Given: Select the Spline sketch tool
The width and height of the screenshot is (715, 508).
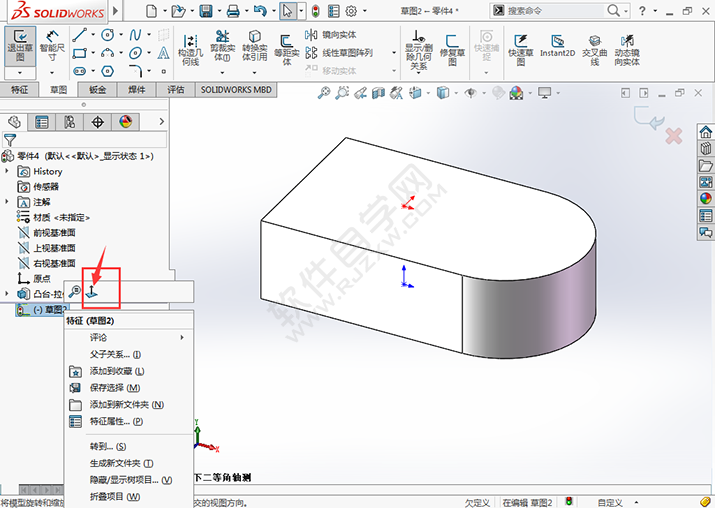Looking at the screenshot, I should tap(135, 35).
